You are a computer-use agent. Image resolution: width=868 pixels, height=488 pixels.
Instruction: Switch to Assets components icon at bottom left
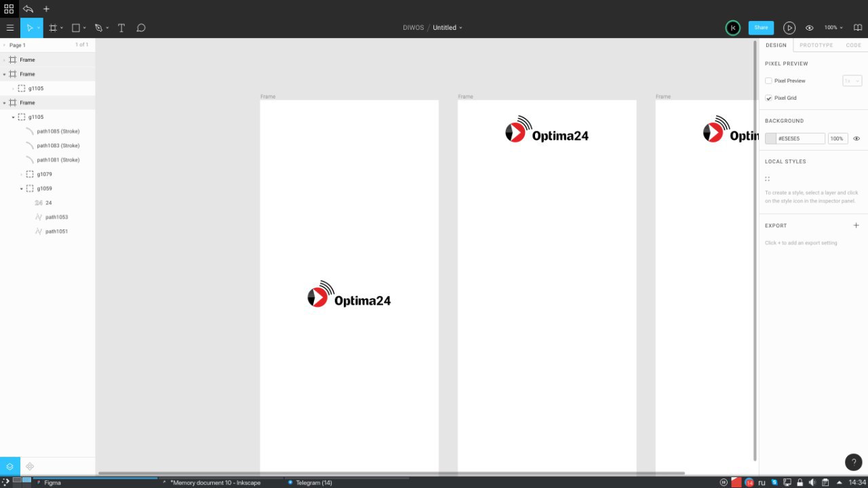point(30,466)
